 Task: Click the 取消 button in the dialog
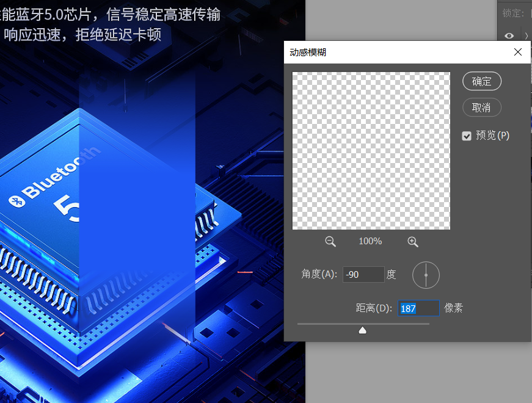coord(482,107)
